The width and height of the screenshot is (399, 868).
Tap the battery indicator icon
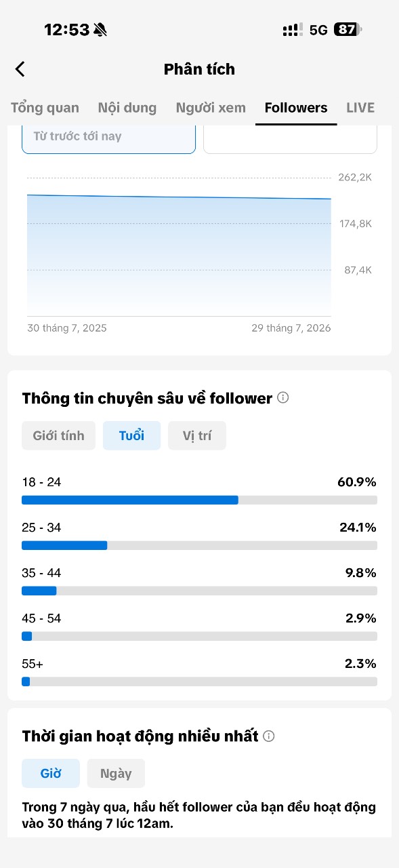tap(348, 30)
